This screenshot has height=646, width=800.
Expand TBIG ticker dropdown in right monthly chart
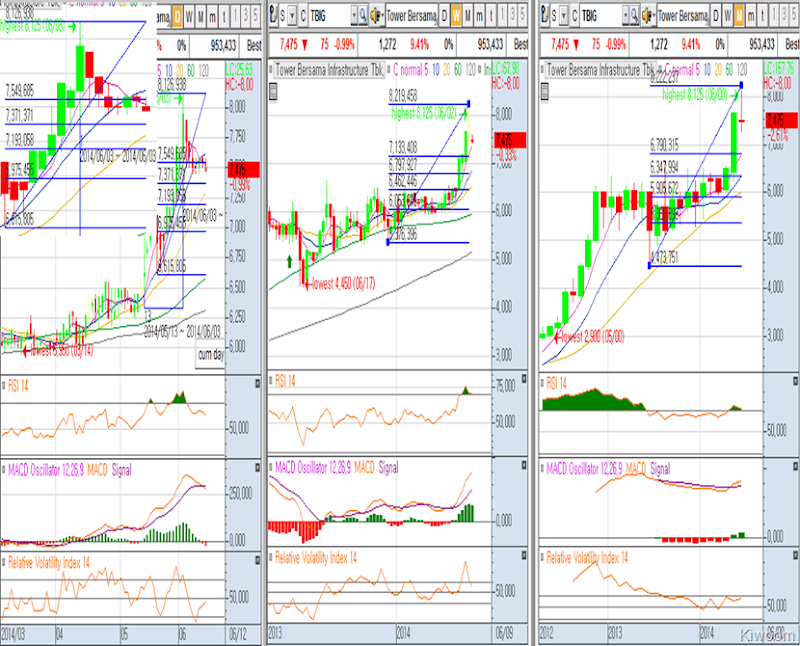pos(626,16)
